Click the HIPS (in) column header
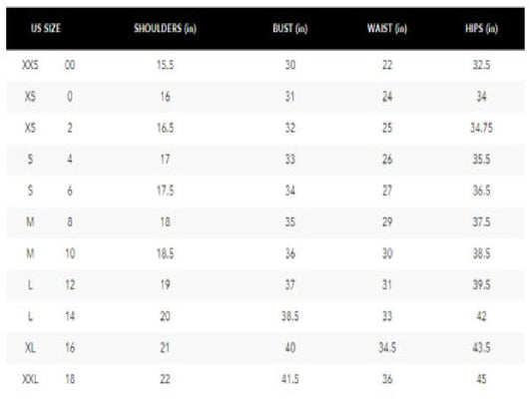 [481, 28]
